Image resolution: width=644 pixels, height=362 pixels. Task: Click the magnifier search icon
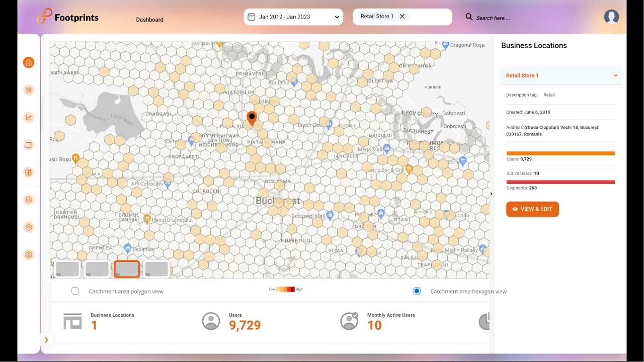click(469, 17)
